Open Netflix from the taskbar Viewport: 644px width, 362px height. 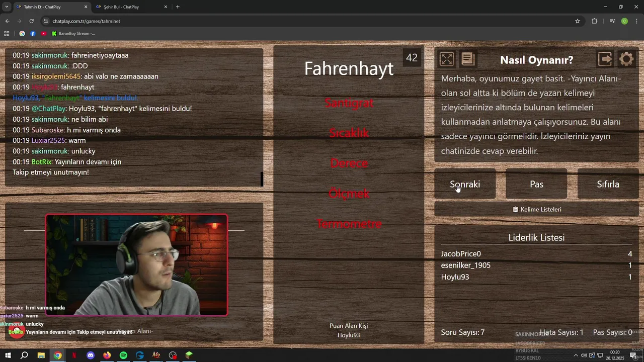[74, 355]
